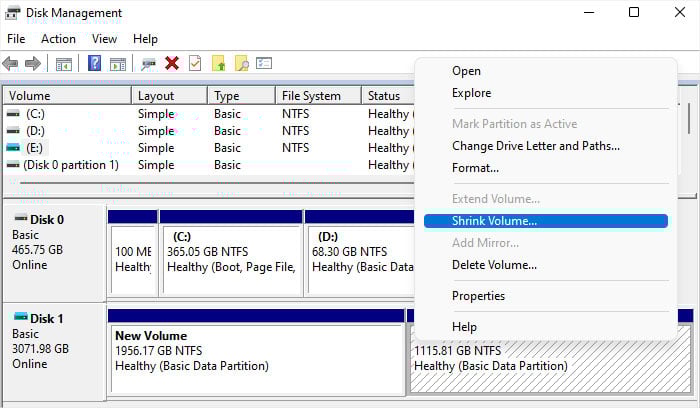Click the red X delete icon

(x=172, y=63)
